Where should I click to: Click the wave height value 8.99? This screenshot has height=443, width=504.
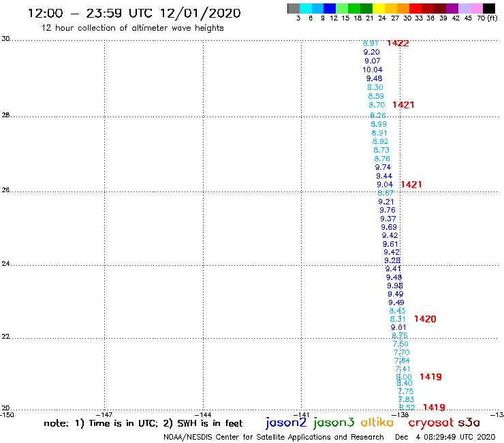tap(379, 124)
